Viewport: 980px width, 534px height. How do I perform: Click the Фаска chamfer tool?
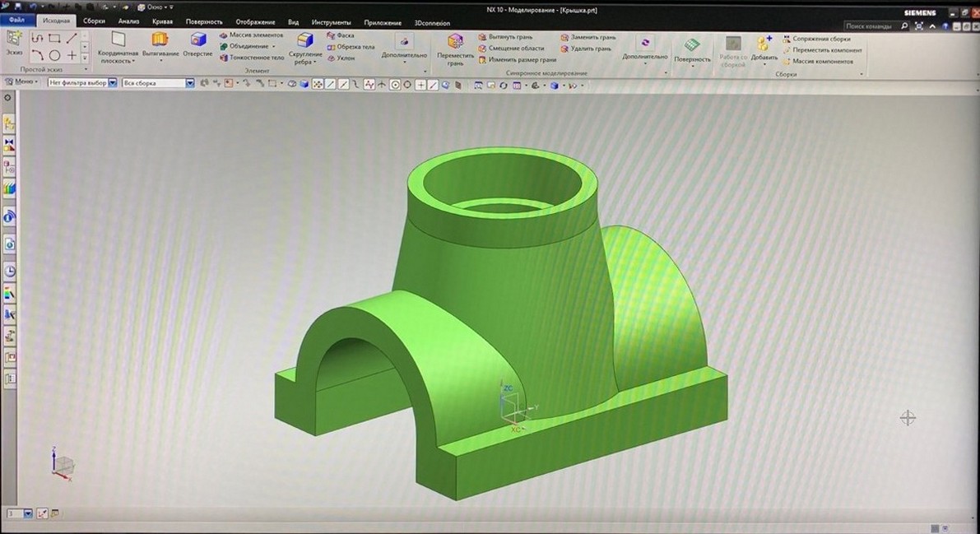click(x=341, y=35)
